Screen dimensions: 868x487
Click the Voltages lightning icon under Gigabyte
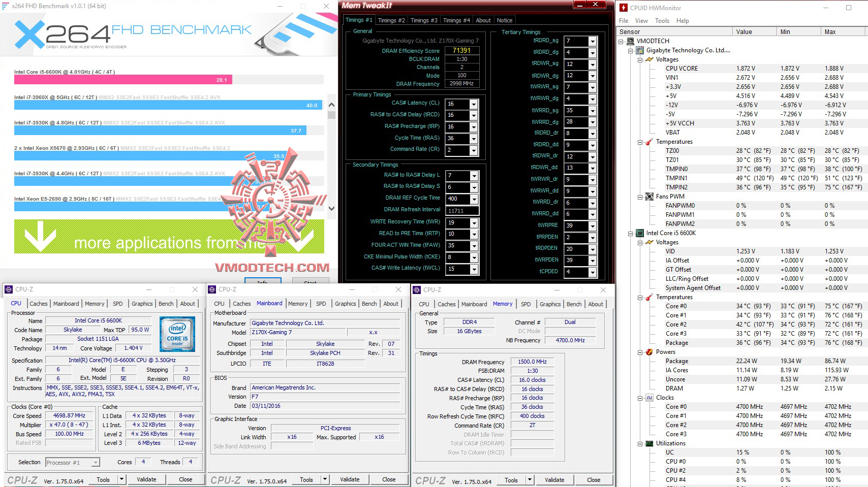[x=649, y=59]
